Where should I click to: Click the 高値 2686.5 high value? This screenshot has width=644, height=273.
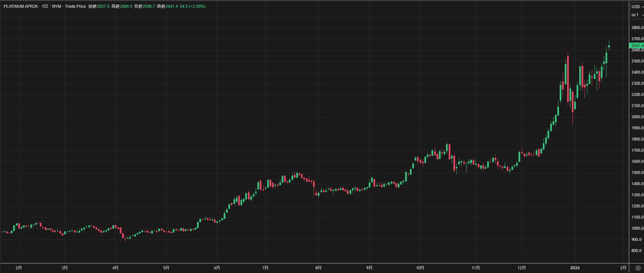click(x=126, y=6)
